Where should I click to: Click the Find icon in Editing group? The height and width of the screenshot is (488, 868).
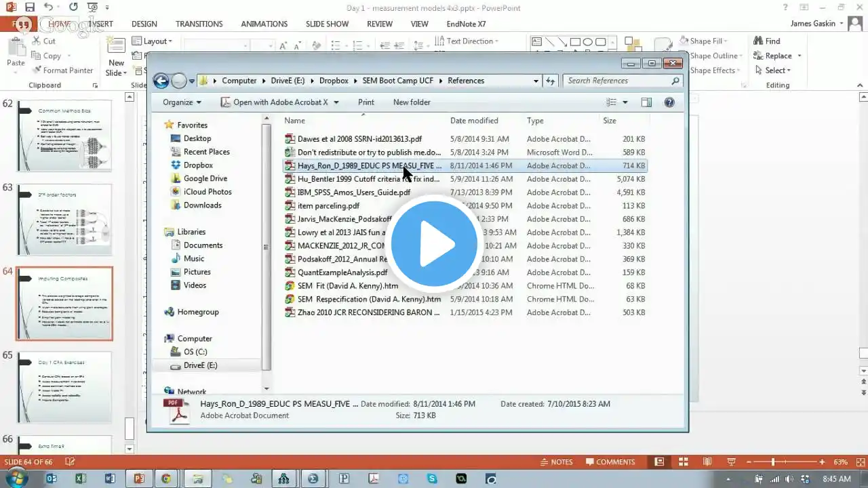point(757,41)
